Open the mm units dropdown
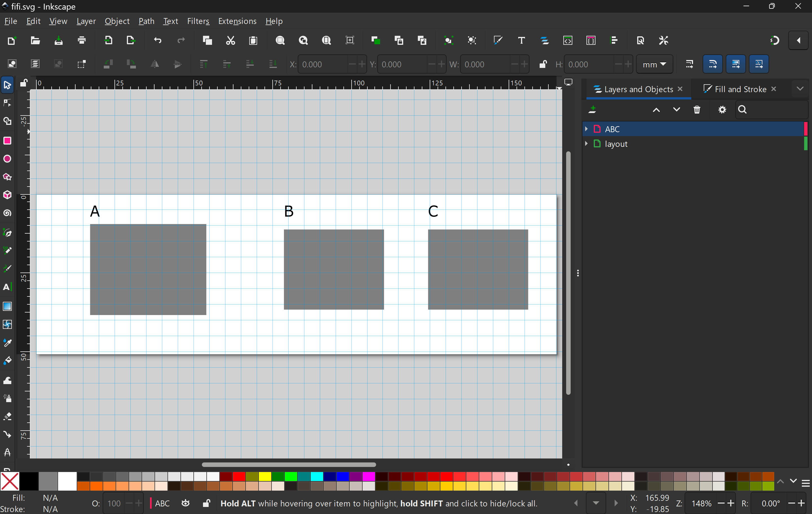Viewport: 812px width, 514px height. [654, 64]
